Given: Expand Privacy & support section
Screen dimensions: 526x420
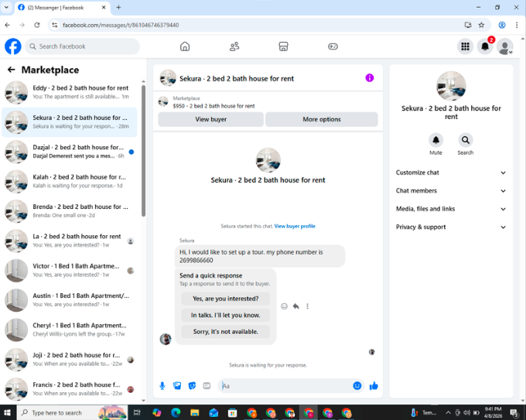Looking at the screenshot, I should coord(451,227).
